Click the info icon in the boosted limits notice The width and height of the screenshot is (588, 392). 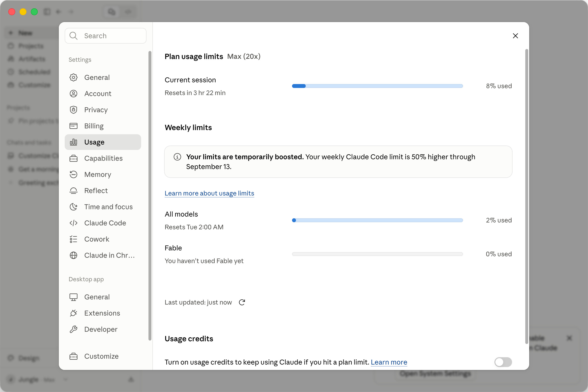click(177, 157)
